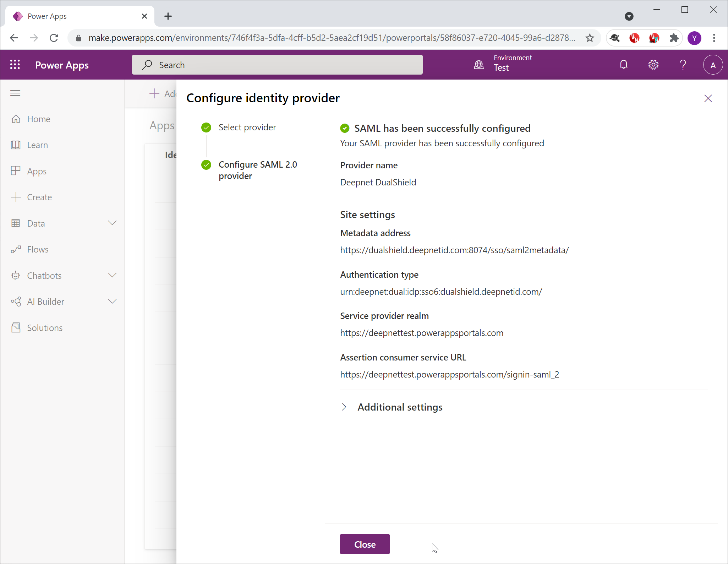The image size is (728, 564).
Task: Open the account avatar A
Action: coord(712,65)
